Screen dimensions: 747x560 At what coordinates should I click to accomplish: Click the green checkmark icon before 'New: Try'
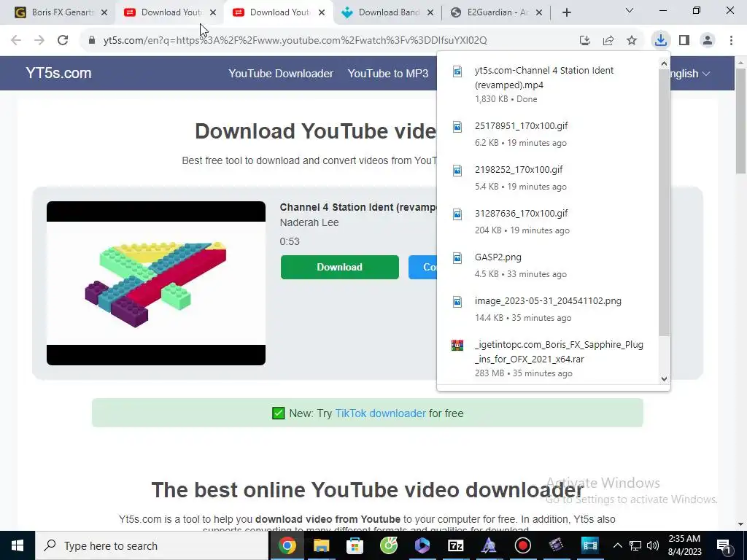point(278,413)
